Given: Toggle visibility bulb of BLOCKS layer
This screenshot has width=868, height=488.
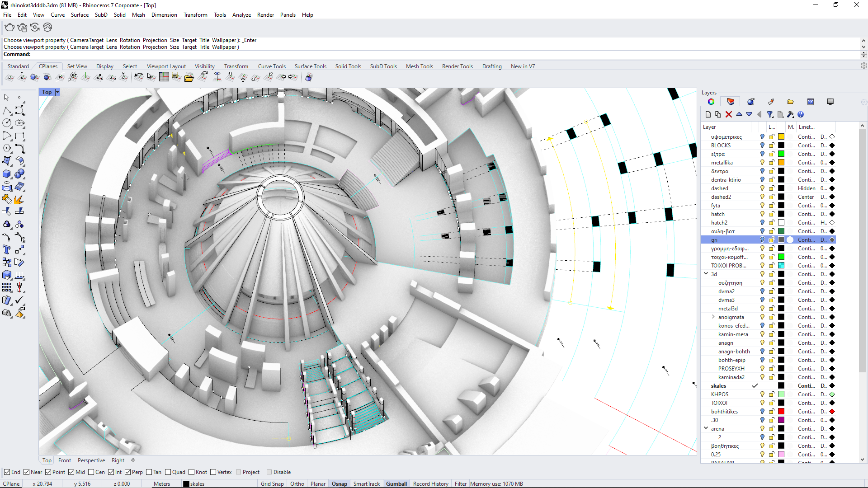Looking at the screenshot, I should click(x=762, y=145).
